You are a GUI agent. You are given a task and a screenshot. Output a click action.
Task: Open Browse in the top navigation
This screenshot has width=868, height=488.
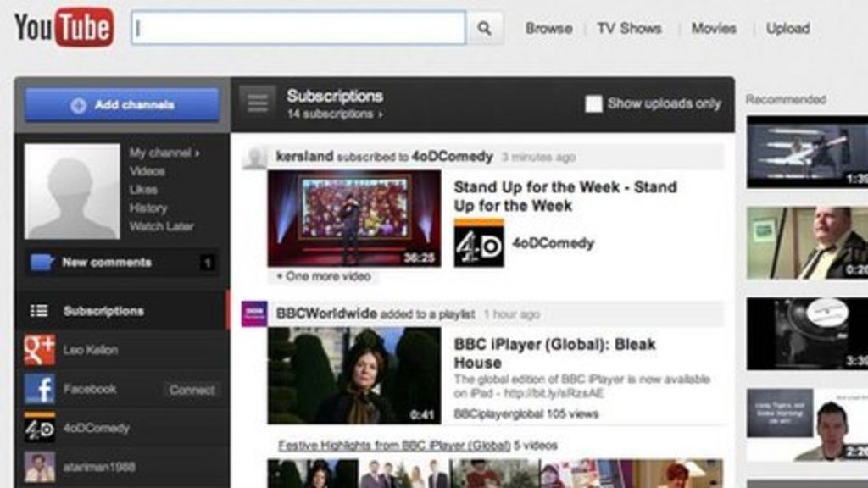tap(548, 28)
